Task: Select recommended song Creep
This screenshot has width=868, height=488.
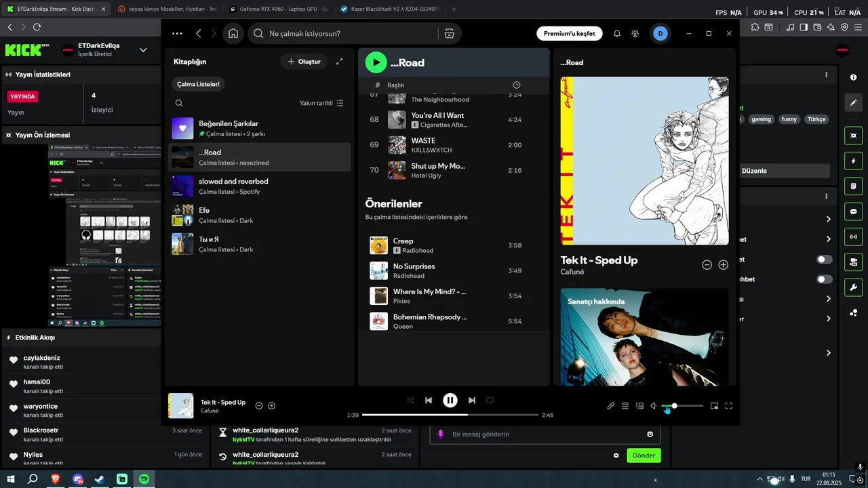Action: pos(454,245)
